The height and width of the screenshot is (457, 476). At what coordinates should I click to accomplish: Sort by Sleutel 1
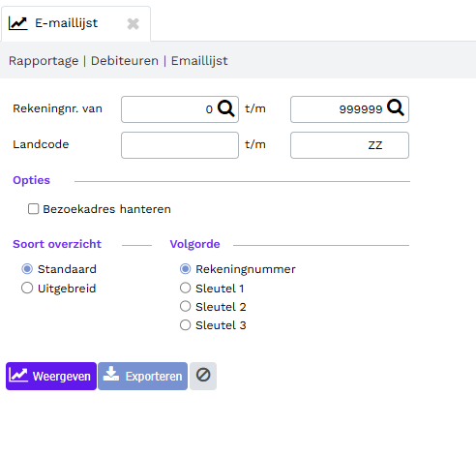[x=185, y=288]
